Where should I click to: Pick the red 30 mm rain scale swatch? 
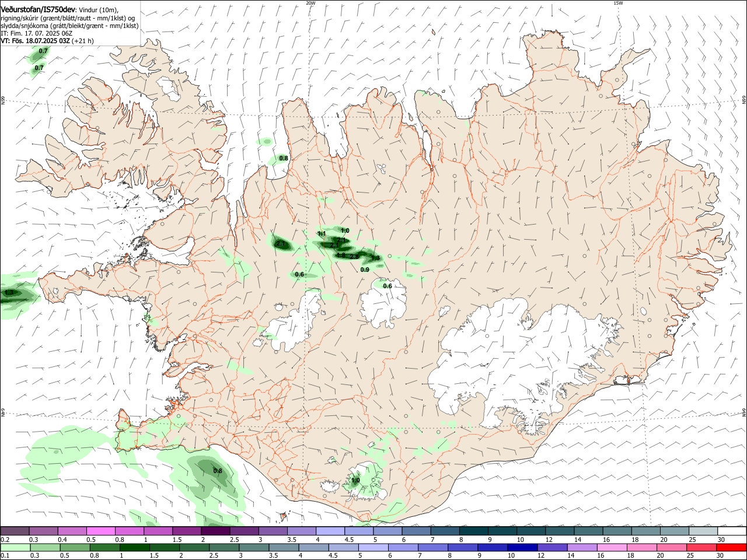(x=732, y=547)
